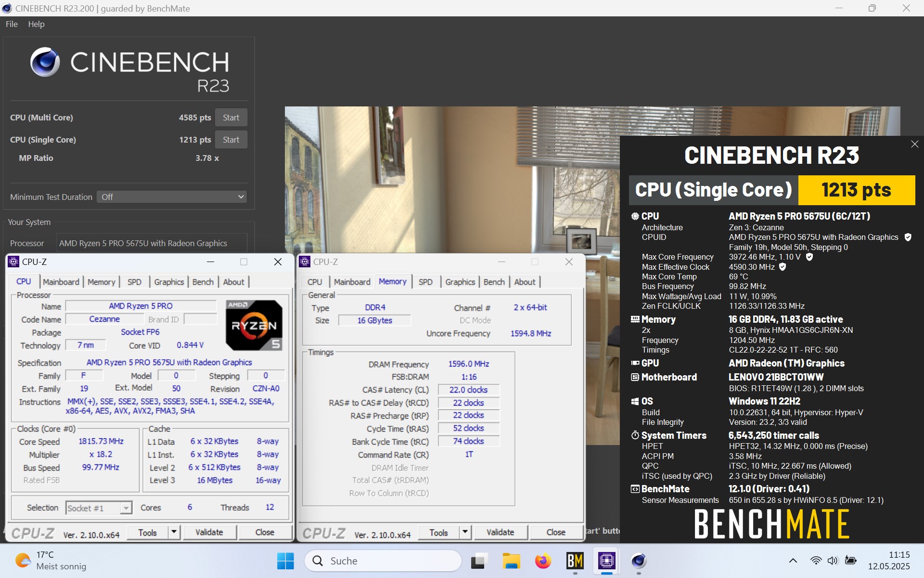Open Wi-Fi network settings in the tray
The image size is (924, 578).
point(816,561)
